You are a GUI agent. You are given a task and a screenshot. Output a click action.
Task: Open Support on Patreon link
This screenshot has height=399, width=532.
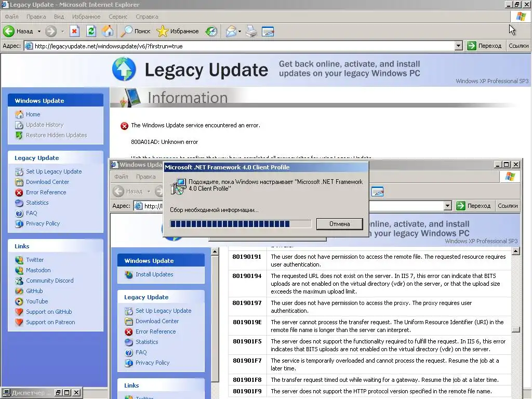click(50, 322)
